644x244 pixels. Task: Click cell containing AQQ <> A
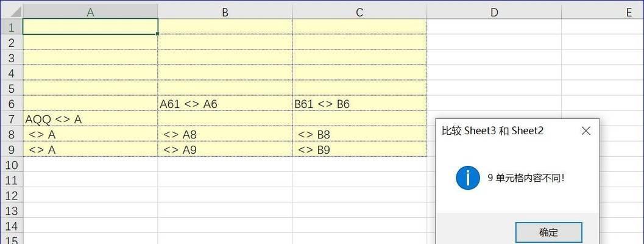tap(90, 119)
